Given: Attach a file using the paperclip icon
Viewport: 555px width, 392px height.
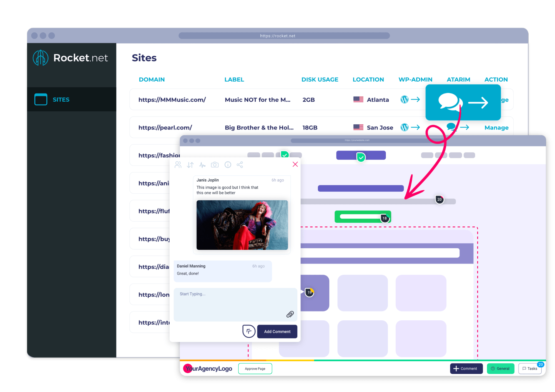Looking at the screenshot, I should 290,314.
